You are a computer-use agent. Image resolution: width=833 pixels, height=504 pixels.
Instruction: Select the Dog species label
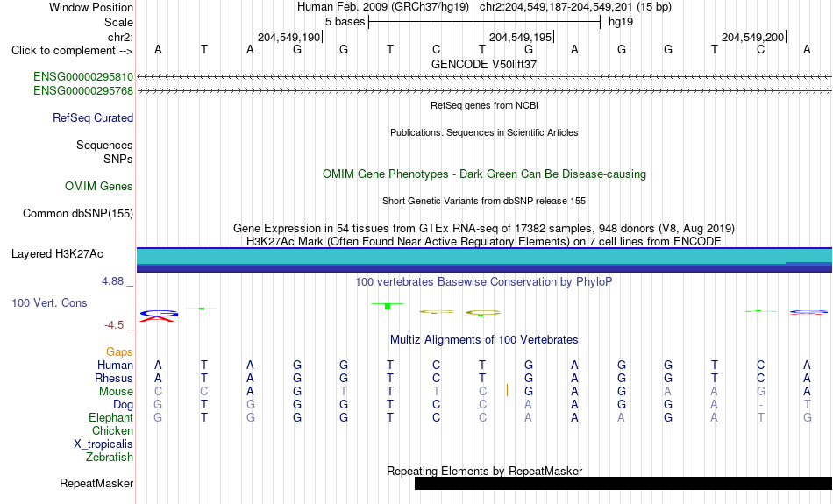tap(123, 405)
